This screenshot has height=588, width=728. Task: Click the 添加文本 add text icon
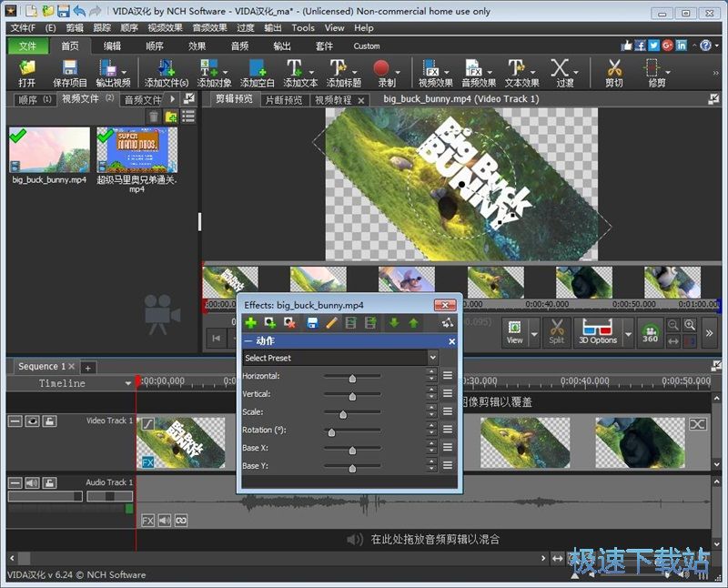(x=295, y=73)
